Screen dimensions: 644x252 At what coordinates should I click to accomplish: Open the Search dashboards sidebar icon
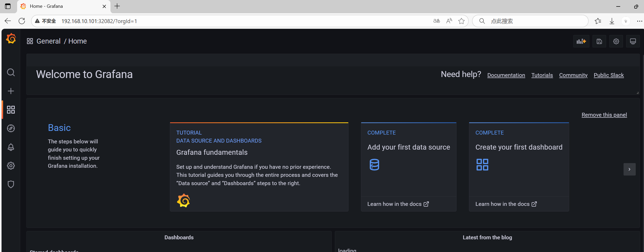click(x=11, y=72)
